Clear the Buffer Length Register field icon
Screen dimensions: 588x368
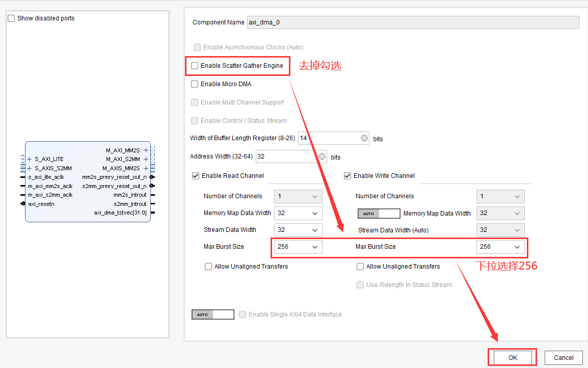[x=364, y=138]
